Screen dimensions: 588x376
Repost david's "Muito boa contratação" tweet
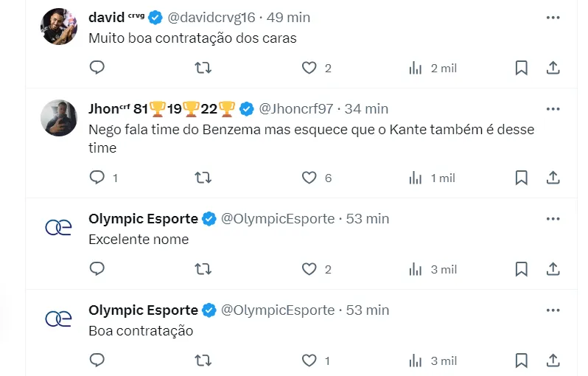point(203,68)
